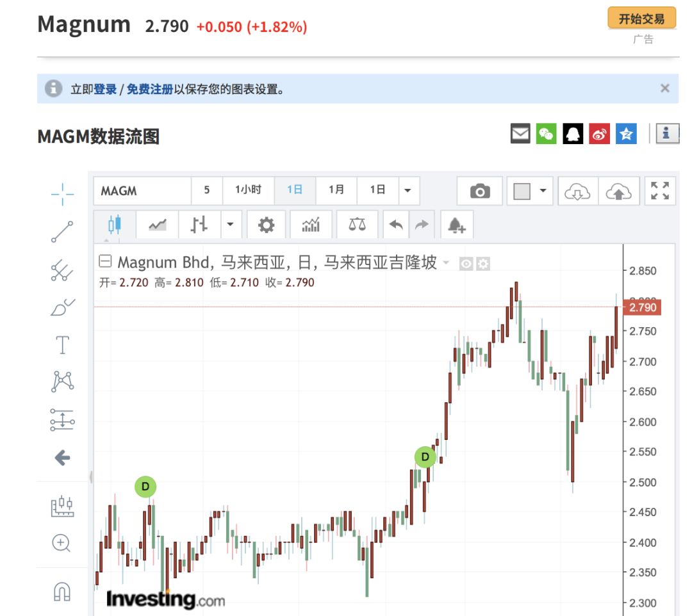Viewport: 692px width, 616px height.
Task: Select the text annotation tool
Action: [x=62, y=344]
